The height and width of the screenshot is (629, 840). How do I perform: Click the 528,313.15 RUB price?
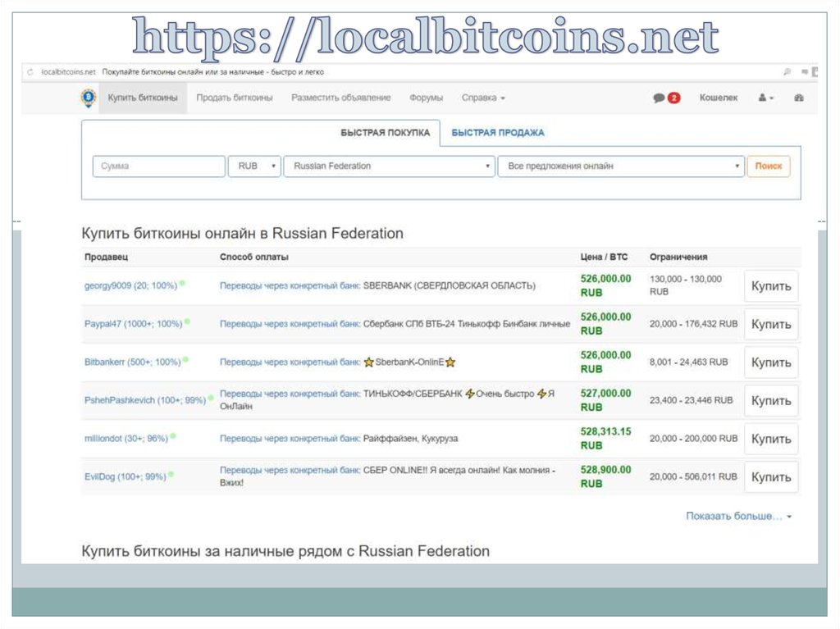[605, 438]
